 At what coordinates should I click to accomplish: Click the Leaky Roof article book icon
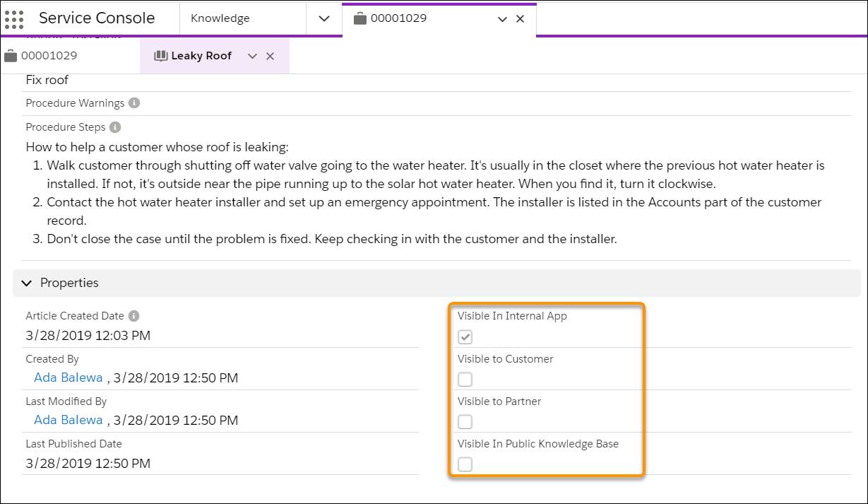160,56
